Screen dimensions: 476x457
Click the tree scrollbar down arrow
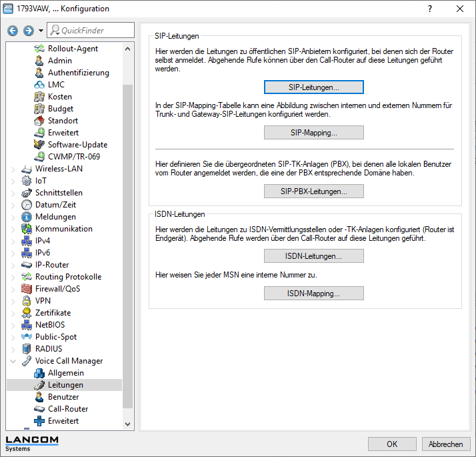128,423
